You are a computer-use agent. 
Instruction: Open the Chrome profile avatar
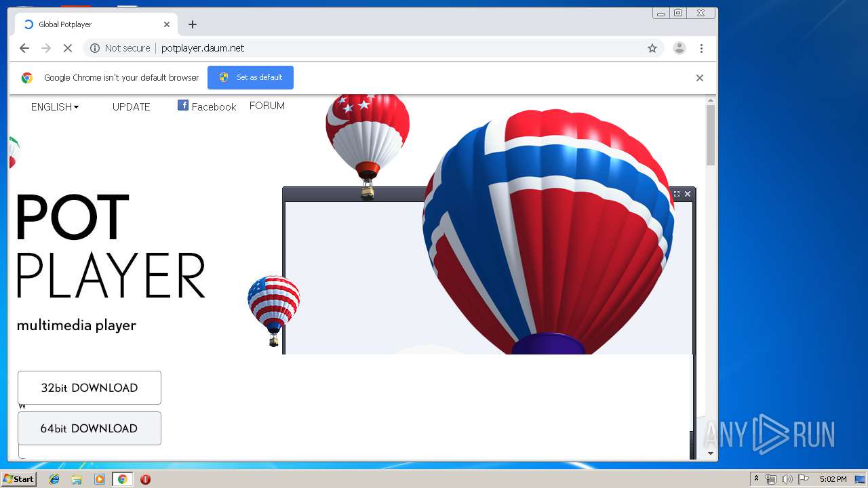[679, 48]
